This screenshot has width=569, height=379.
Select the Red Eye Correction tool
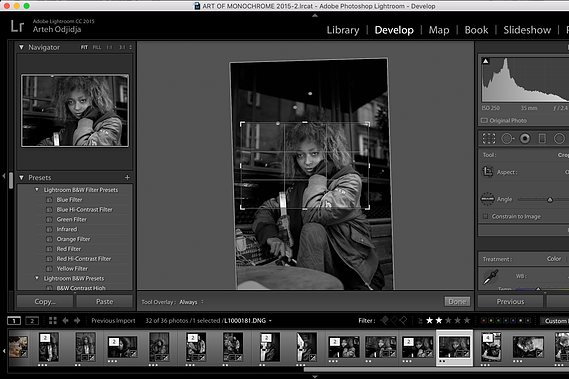[x=525, y=139]
